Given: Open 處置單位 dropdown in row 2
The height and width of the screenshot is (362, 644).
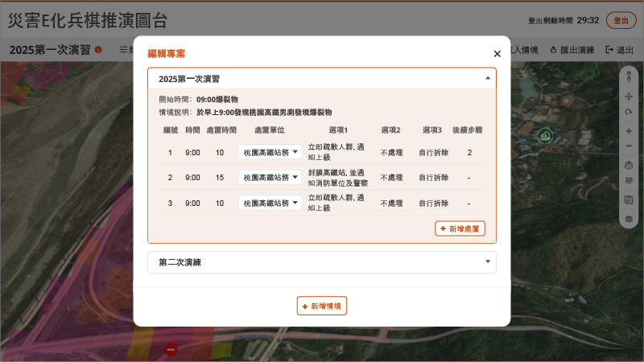Looking at the screenshot, I should 270,177.
